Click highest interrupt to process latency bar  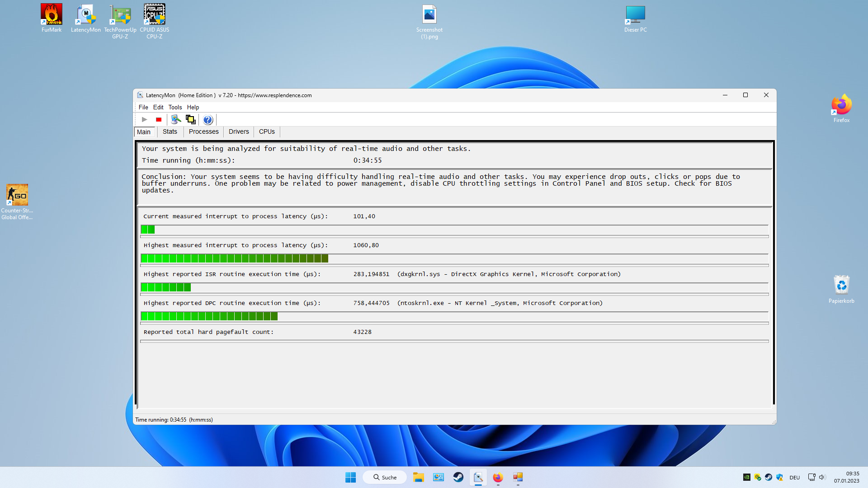234,258
